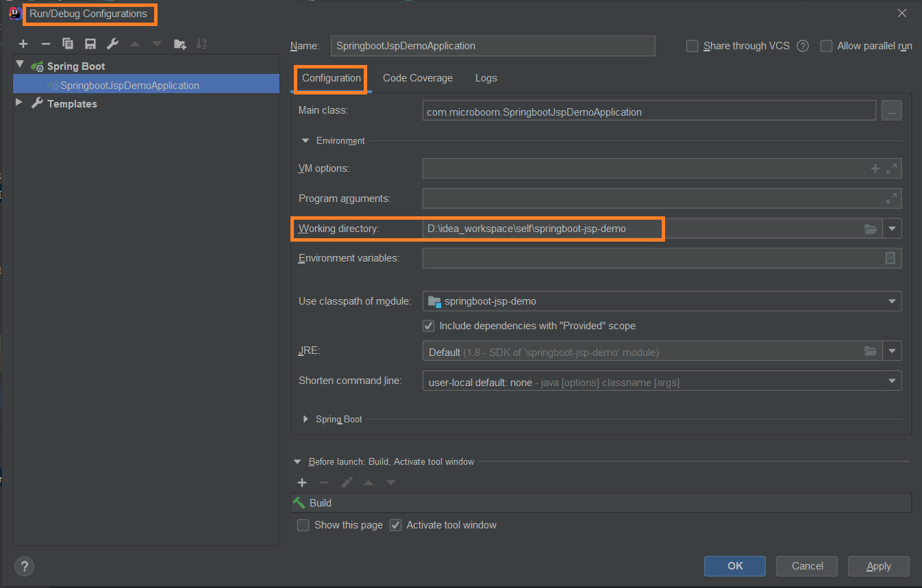Collapse Spring Boot tree node
The image size is (922, 588).
pos(20,66)
